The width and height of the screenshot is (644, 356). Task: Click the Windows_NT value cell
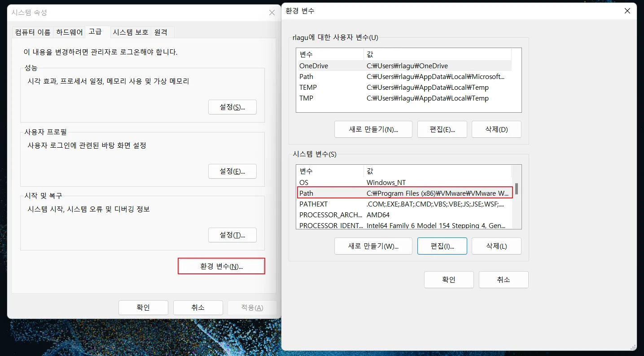point(386,183)
